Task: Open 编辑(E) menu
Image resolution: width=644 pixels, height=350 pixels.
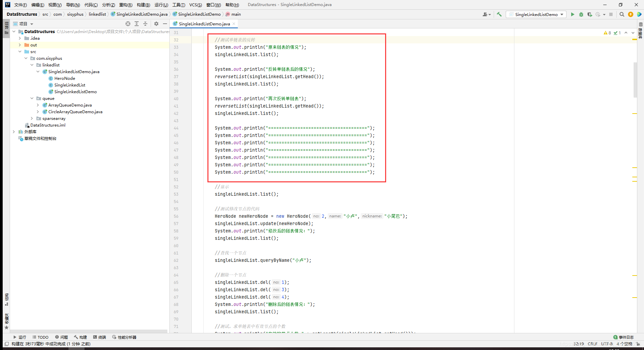Action: pyautogui.click(x=37, y=5)
